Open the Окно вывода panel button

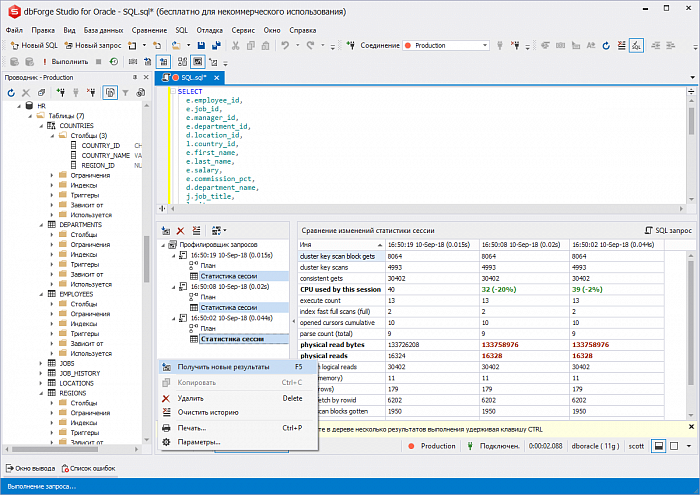tap(30, 469)
